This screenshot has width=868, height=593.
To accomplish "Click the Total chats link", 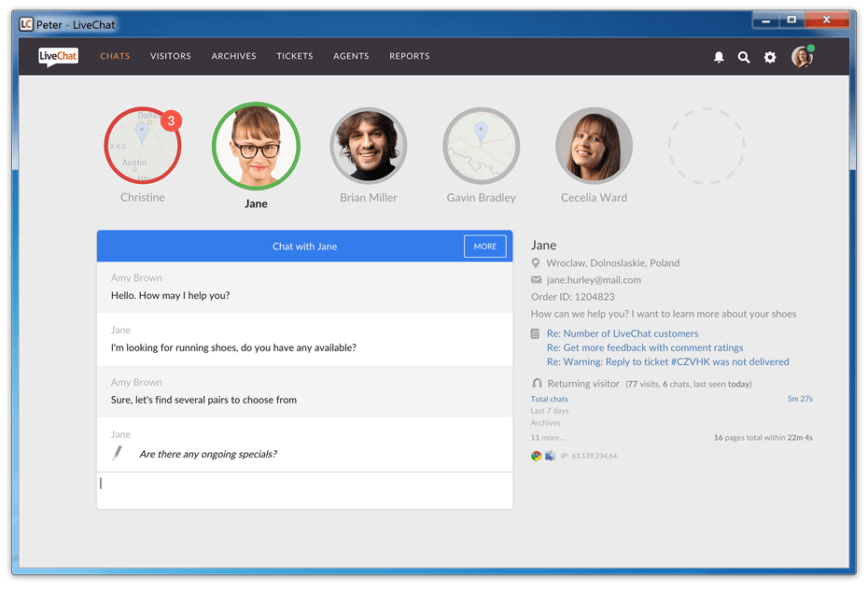I will pyautogui.click(x=550, y=399).
